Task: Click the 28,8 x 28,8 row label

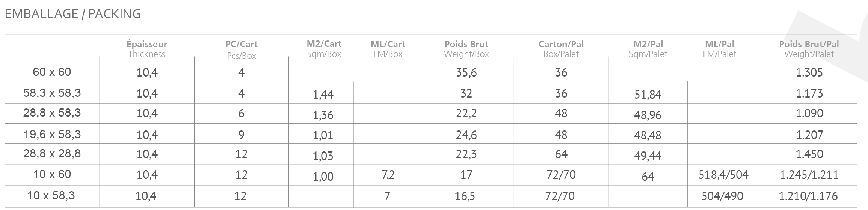Action: [x=52, y=154]
